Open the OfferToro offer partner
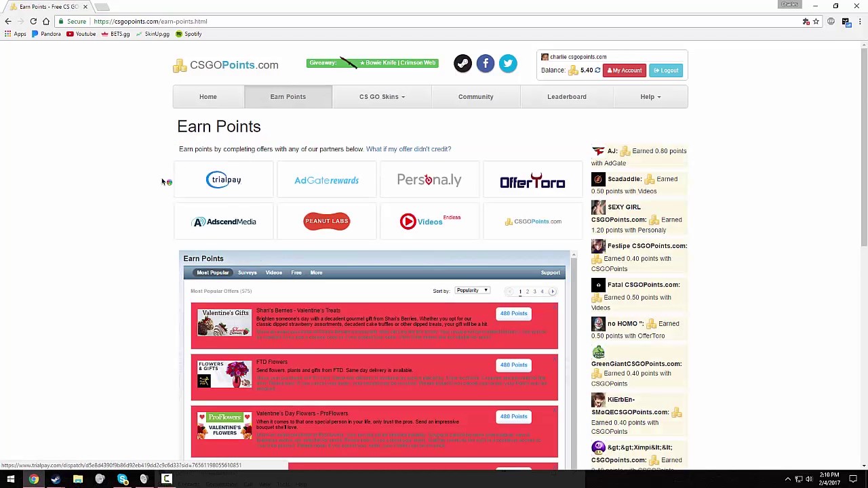Image resolution: width=868 pixels, height=488 pixels. [532, 181]
